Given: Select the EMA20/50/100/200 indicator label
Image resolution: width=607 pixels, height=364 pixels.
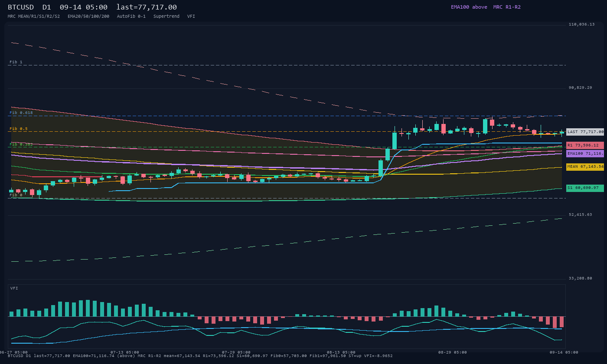Looking at the screenshot, I should (x=88, y=16).
